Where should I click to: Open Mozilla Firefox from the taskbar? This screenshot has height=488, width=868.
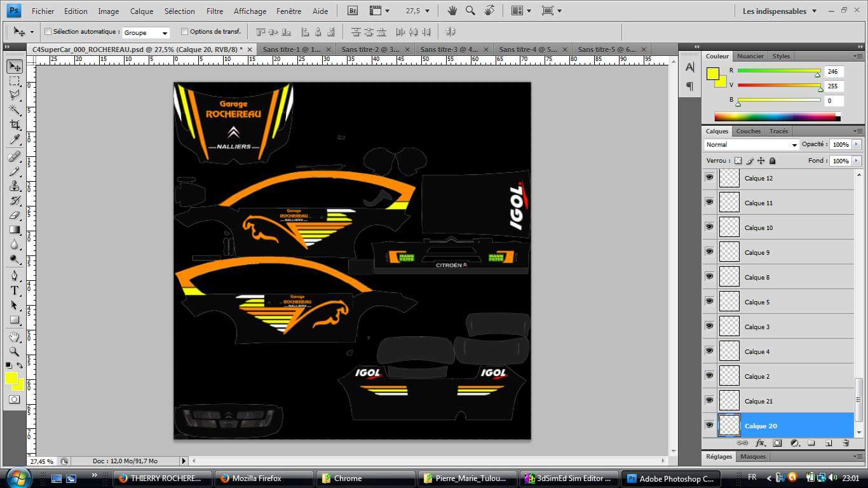[264, 478]
